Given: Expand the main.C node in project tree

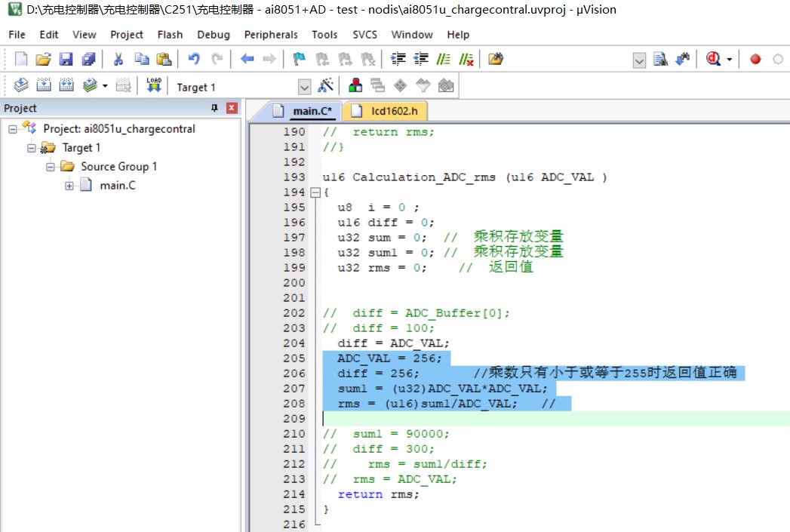Looking at the screenshot, I should [69, 186].
